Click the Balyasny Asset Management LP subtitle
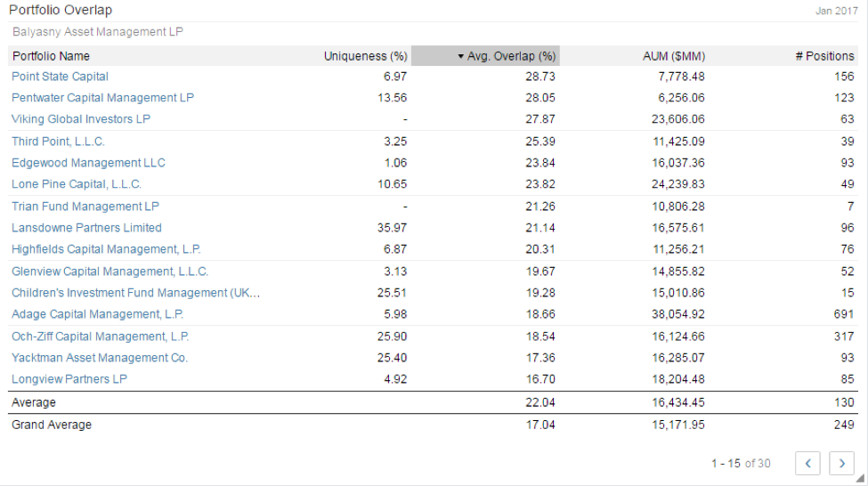Screen dimensions: 868x486 pos(98,31)
